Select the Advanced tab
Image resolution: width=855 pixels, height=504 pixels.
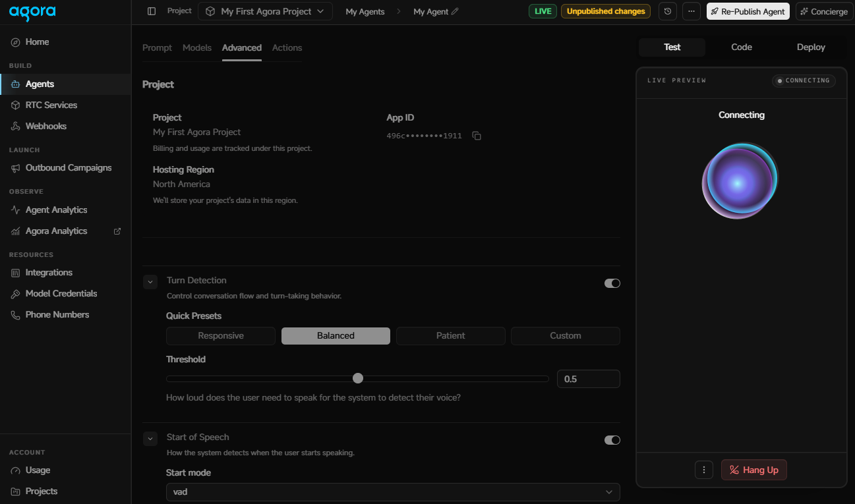242,48
